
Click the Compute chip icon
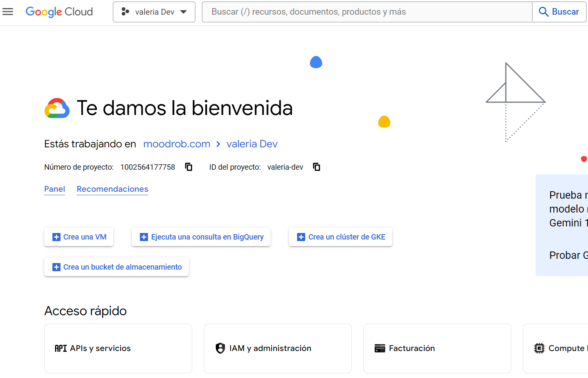[x=539, y=348]
